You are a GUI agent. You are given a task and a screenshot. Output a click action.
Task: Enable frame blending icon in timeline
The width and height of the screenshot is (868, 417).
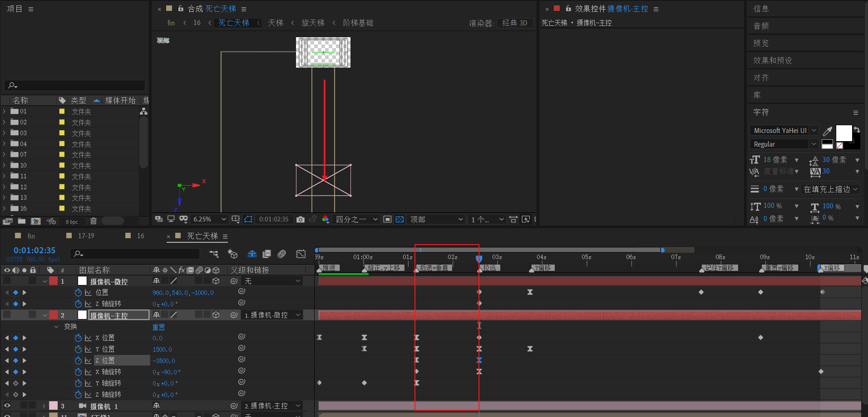click(x=267, y=254)
